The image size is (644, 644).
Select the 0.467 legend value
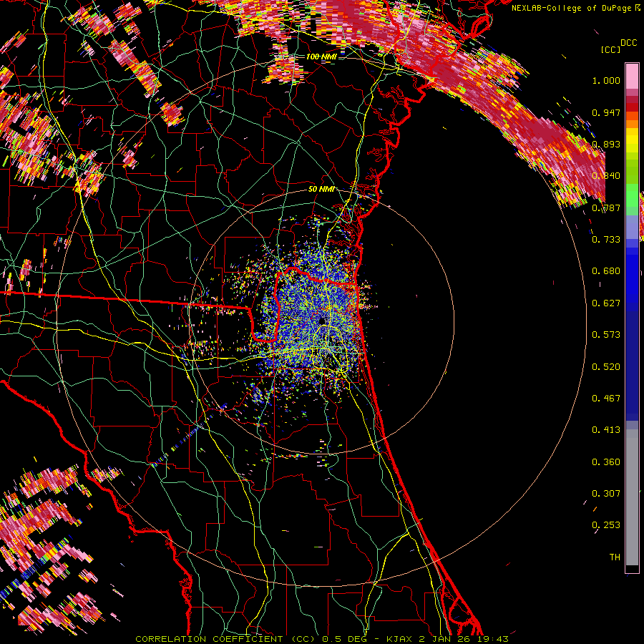point(606,399)
